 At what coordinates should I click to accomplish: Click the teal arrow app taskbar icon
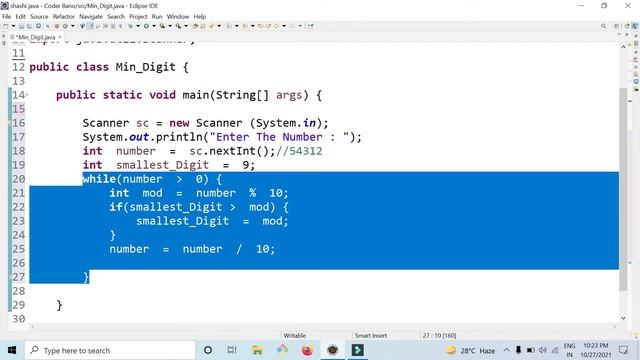pyautogui.click(x=358, y=350)
